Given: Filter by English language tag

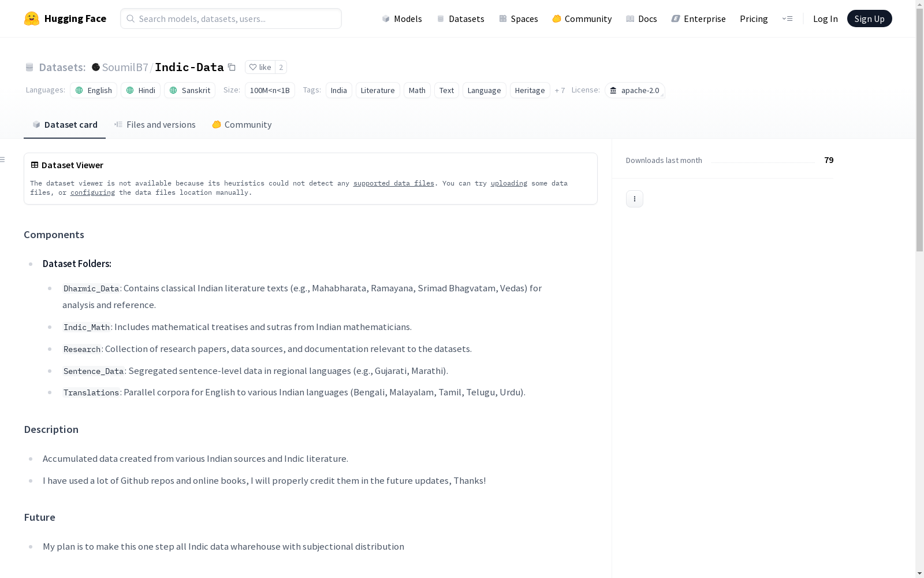Looking at the screenshot, I should 94,90.
